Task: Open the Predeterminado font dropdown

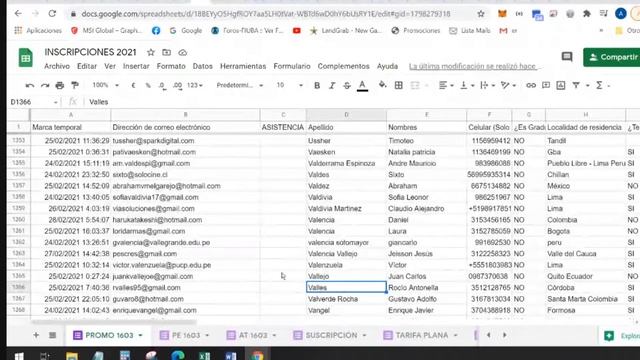Action: click(x=240, y=85)
